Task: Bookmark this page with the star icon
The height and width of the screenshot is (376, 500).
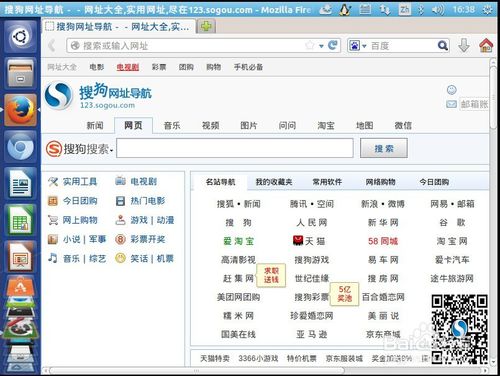Action: (310, 45)
